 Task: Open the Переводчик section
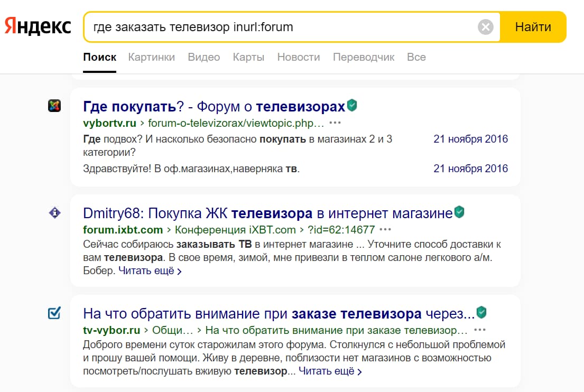[364, 57]
